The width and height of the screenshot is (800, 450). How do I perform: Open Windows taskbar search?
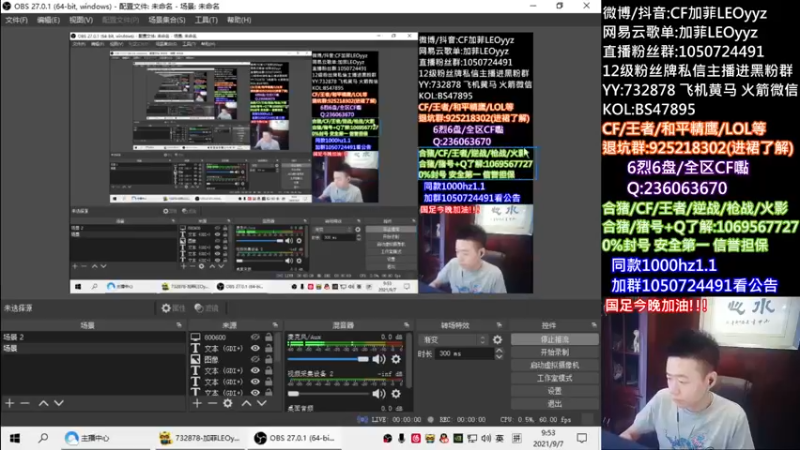click(x=43, y=438)
